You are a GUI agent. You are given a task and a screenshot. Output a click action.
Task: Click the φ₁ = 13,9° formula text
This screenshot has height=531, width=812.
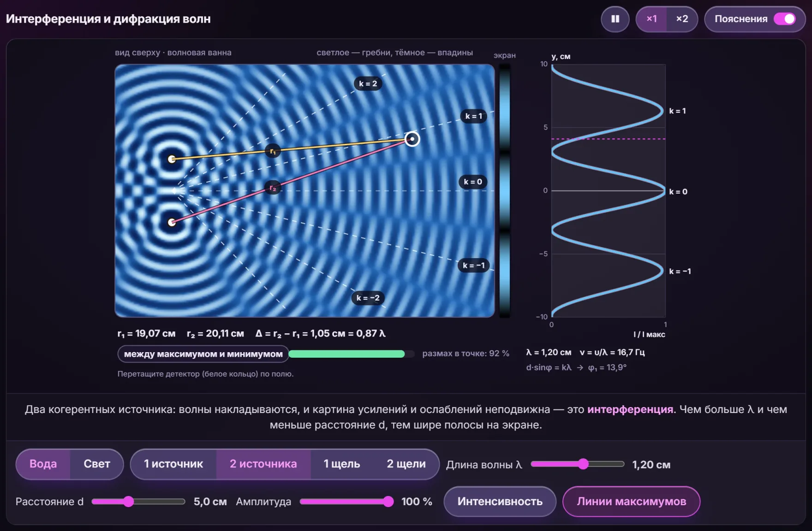click(607, 367)
